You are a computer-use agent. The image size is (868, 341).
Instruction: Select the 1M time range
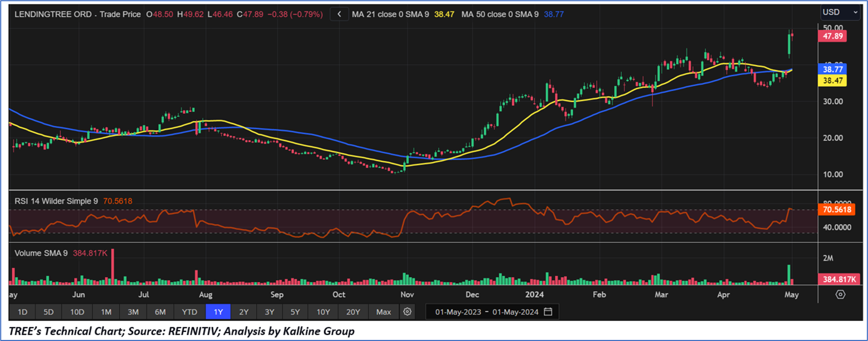tap(106, 312)
